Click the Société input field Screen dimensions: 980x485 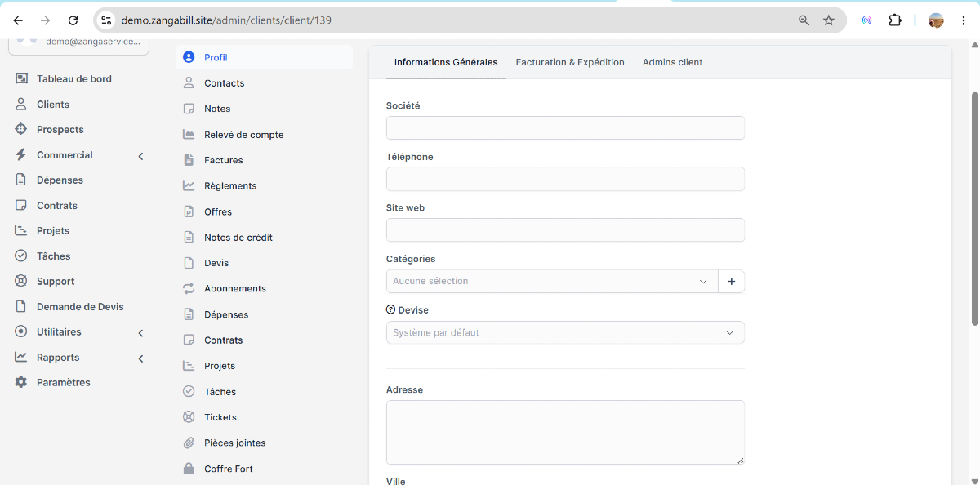tap(565, 127)
